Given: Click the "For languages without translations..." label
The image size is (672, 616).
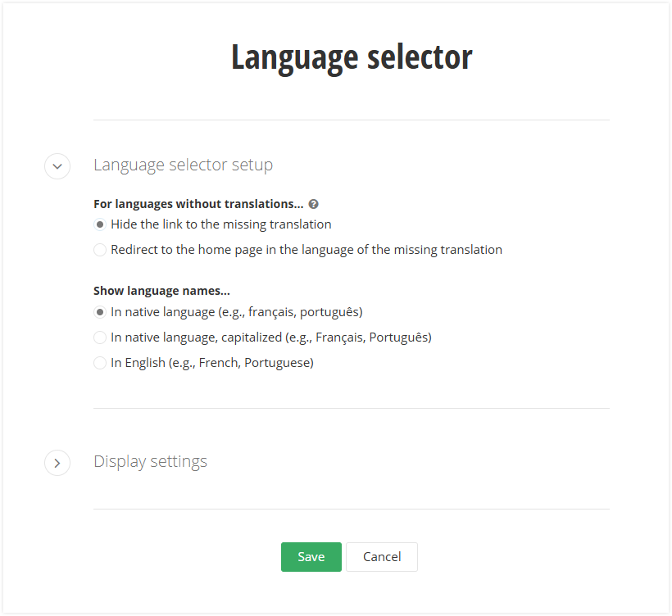Looking at the screenshot, I should point(198,203).
